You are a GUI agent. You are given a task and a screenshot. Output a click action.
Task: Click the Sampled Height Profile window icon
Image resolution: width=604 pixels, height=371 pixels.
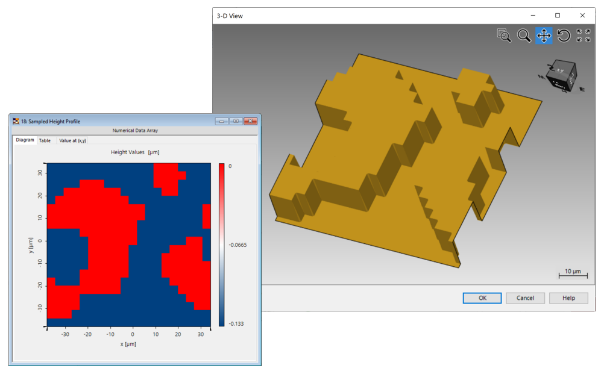point(16,121)
